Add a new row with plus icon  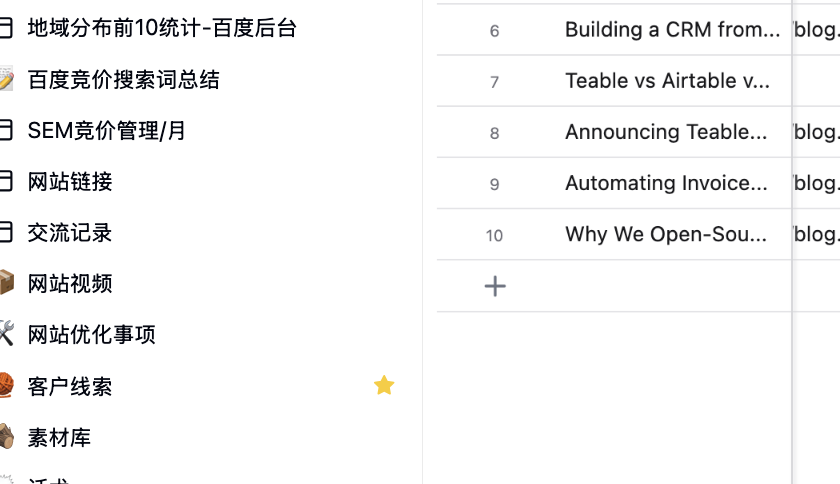495,287
